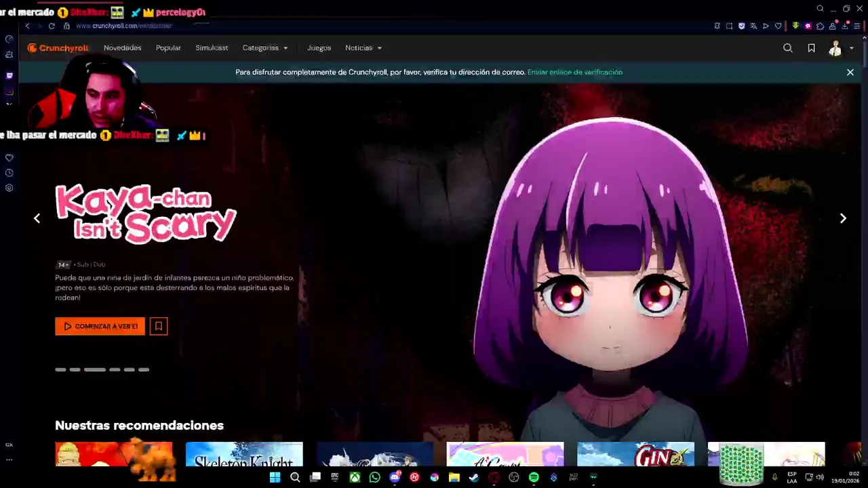Screen dimensions: 868x488
Task: Click the heart bookmark icon in address bar
Action: click(778, 26)
